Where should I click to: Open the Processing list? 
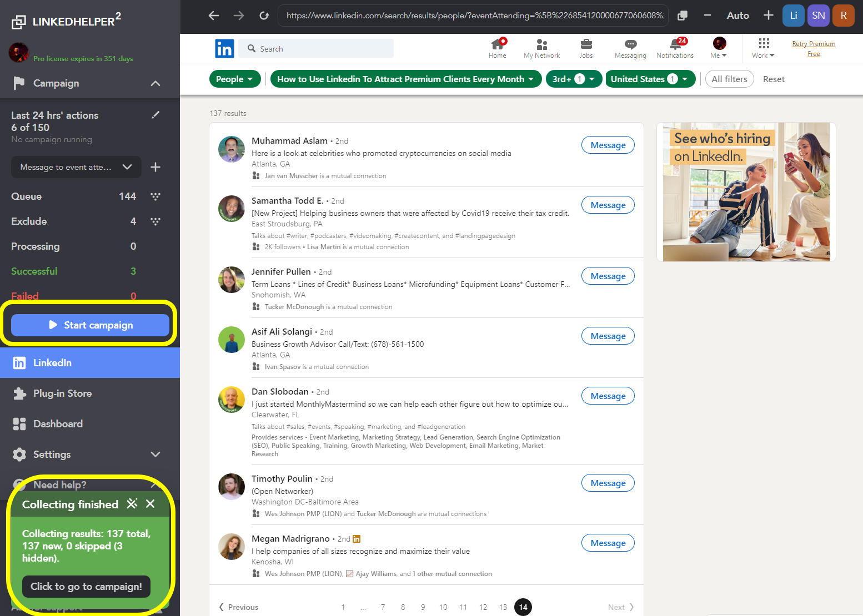click(x=73, y=246)
